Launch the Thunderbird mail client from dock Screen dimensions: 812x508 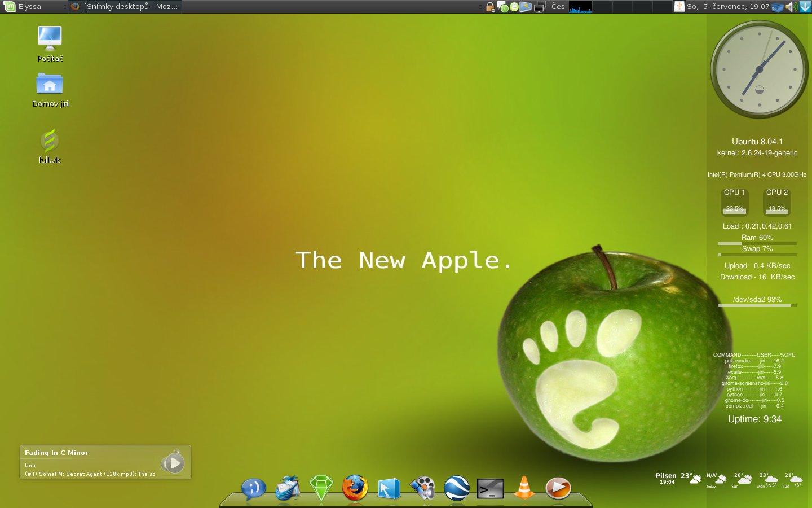click(288, 488)
